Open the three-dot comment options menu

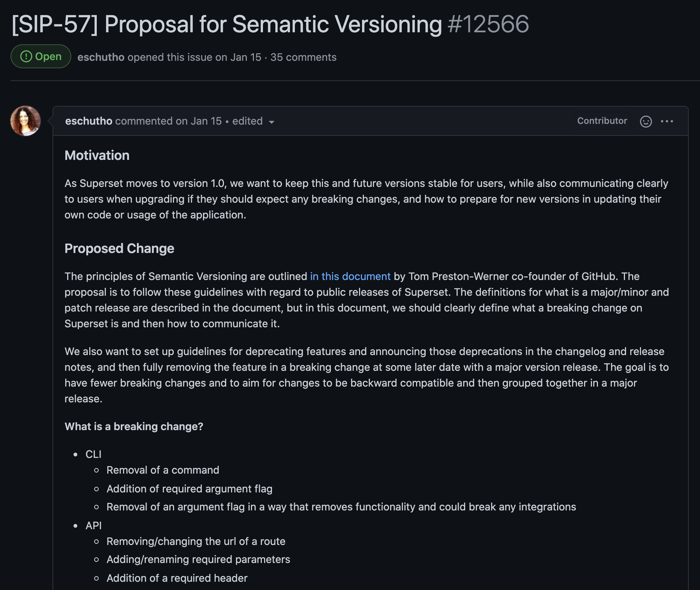(667, 121)
